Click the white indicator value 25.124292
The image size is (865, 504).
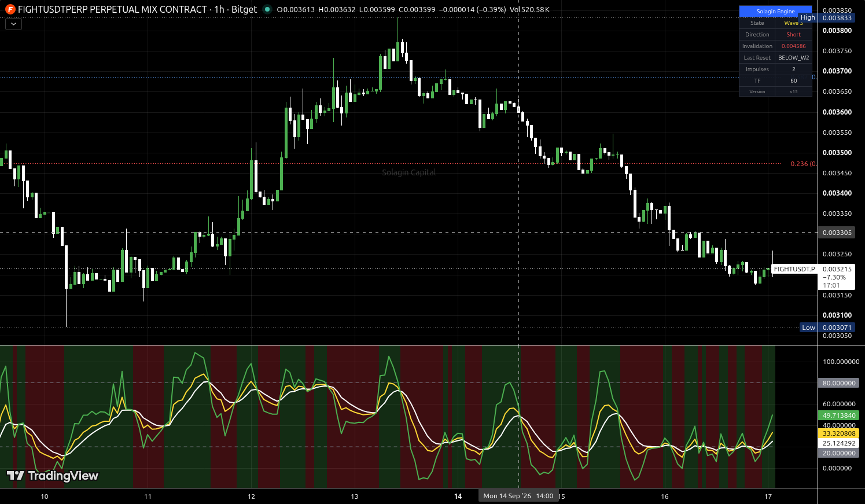(x=839, y=443)
